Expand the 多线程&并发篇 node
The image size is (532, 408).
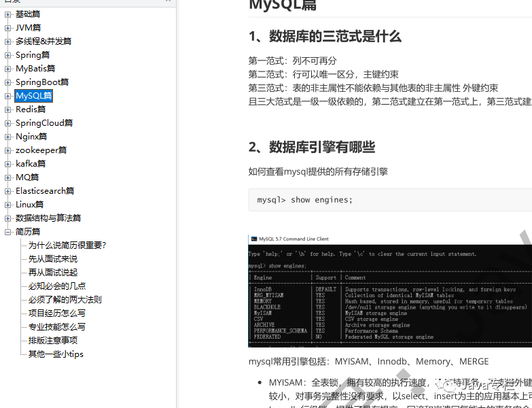7,41
